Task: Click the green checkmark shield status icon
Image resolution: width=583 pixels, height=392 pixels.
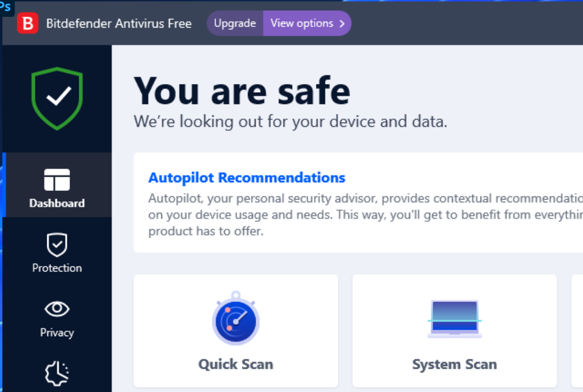Action: [x=57, y=98]
